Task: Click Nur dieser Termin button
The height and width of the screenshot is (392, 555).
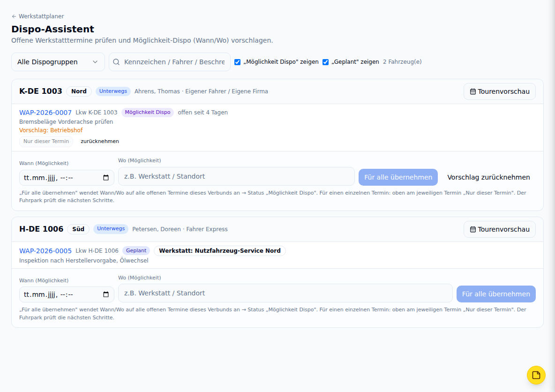Action: click(x=46, y=141)
